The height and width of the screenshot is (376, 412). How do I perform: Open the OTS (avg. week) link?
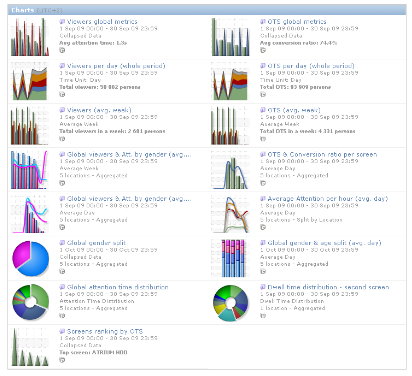click(x=294, y=110)
